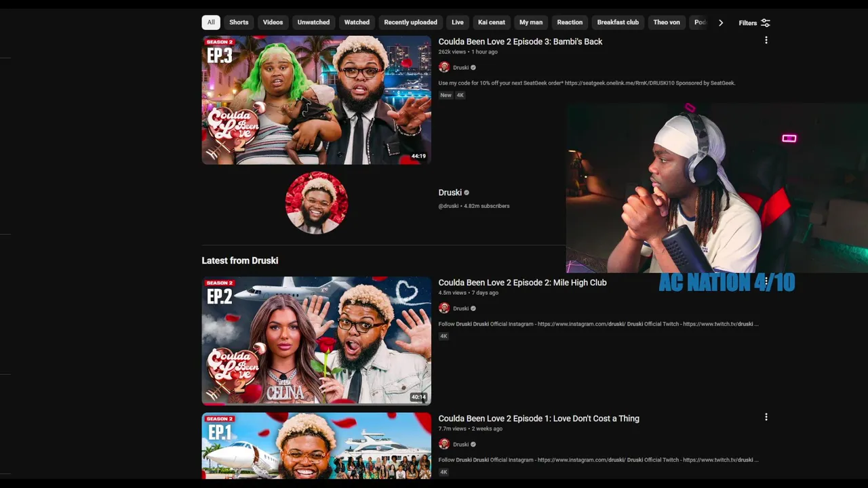Click Druski channel name under Episode 1

[460, 445]
